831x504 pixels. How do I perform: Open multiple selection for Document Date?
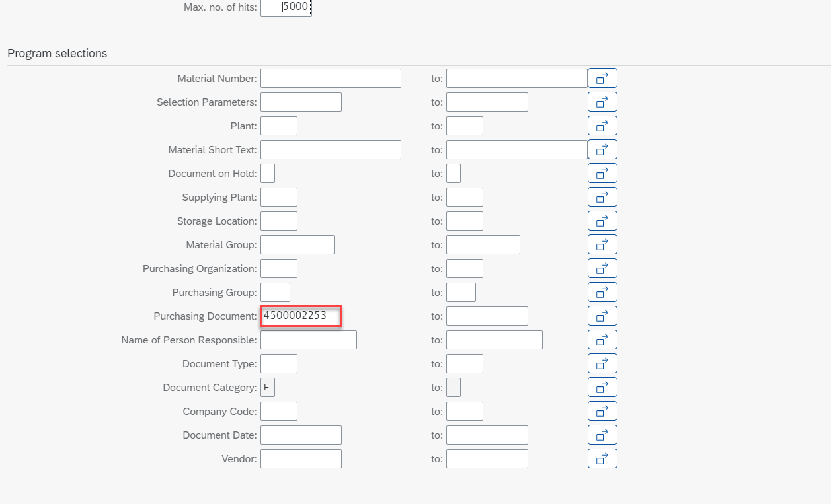pyautogui.click(x=602, y=435)
